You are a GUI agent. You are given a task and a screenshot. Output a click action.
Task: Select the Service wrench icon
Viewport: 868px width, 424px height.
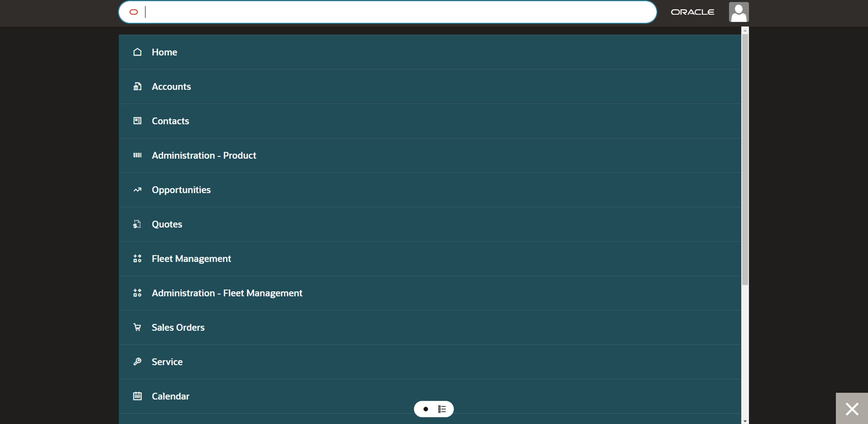137,362
